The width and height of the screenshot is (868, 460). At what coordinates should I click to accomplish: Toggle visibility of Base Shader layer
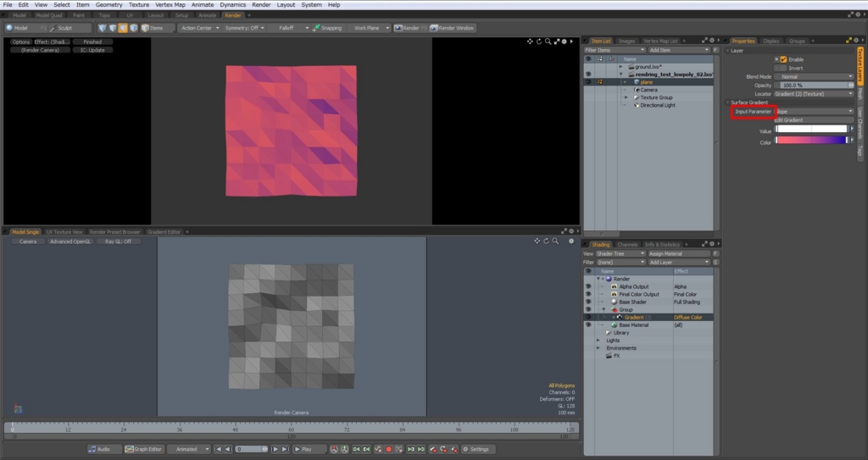[x=588, y=302]
